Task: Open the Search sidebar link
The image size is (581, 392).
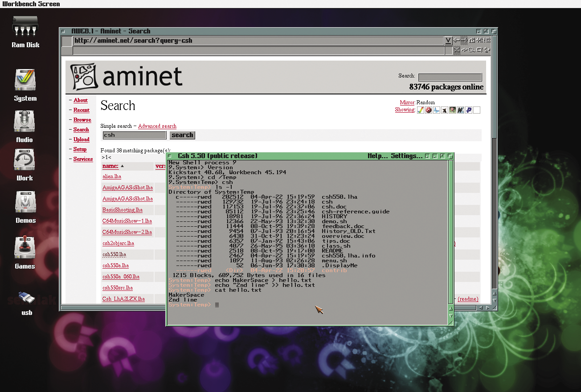Action: click(81, 130)
